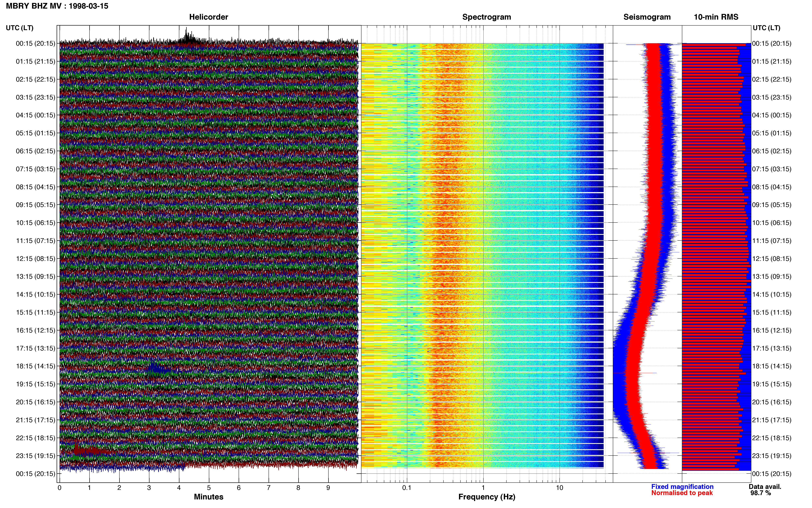Click the right '09:15 (05:15)' time label
The height and width of the screenshot is (508, 812).
[771, 205]
